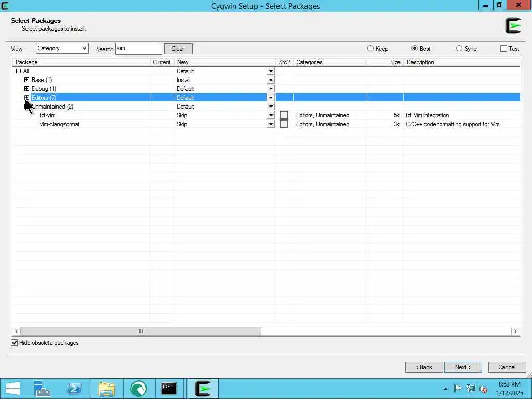The image size is (532, 399).
Task: Click the Cancel button
Action: pyautogui.click(x=507, y=367)
